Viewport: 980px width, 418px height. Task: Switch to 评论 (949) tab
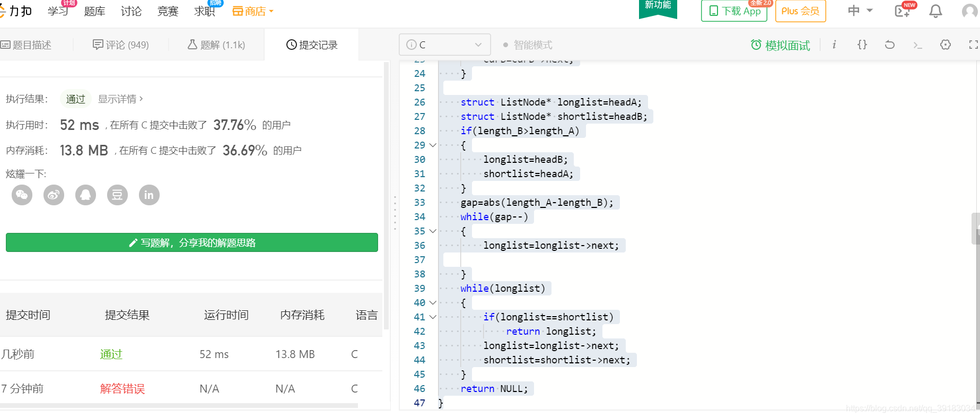click(121, 45)
